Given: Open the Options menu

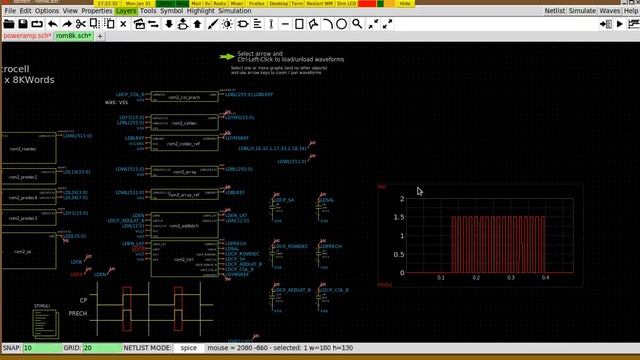Looking at the screenshot, I should 47,11.
